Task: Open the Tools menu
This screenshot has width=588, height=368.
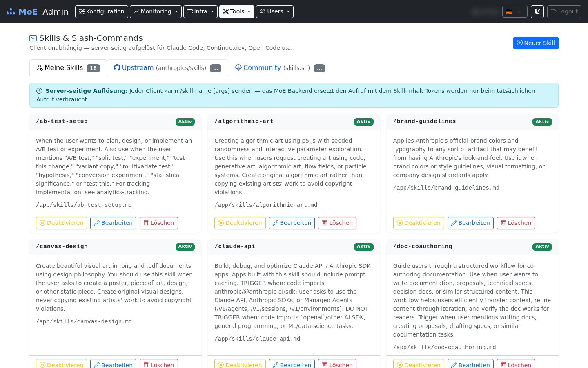Action: [237, 11]
